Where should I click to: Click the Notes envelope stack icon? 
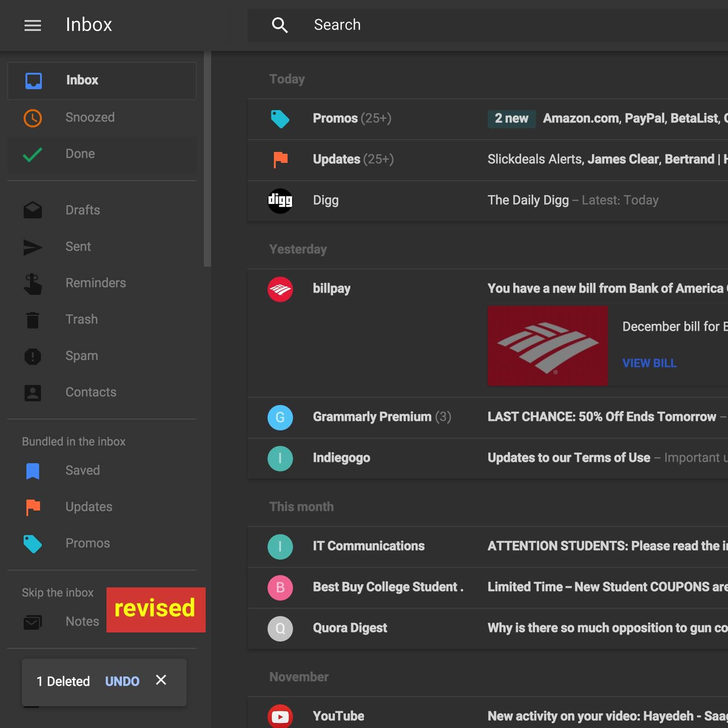33,622
